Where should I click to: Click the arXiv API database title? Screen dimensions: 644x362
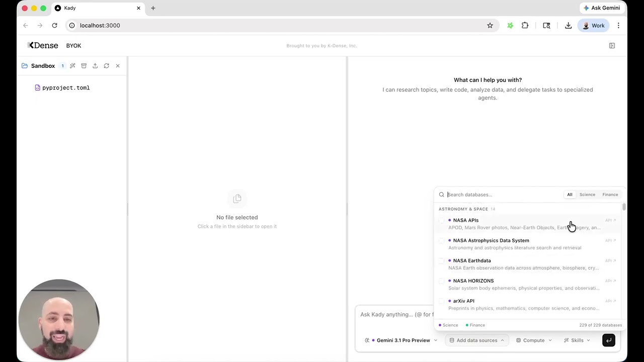463,301
